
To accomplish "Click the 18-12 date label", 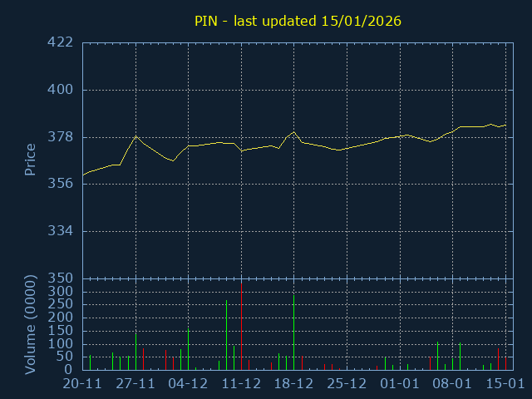I will pyautogui.click(x=293, y=384).
